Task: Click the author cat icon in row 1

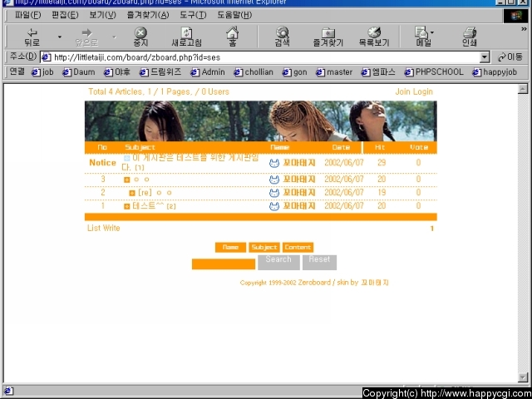Action: click(274, 206)
